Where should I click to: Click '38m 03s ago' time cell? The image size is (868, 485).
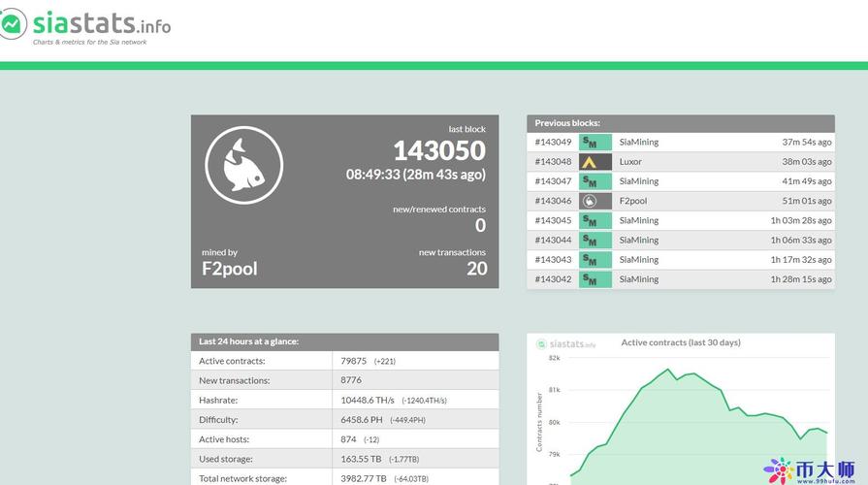pyautogui.click(x=807, y=162)
